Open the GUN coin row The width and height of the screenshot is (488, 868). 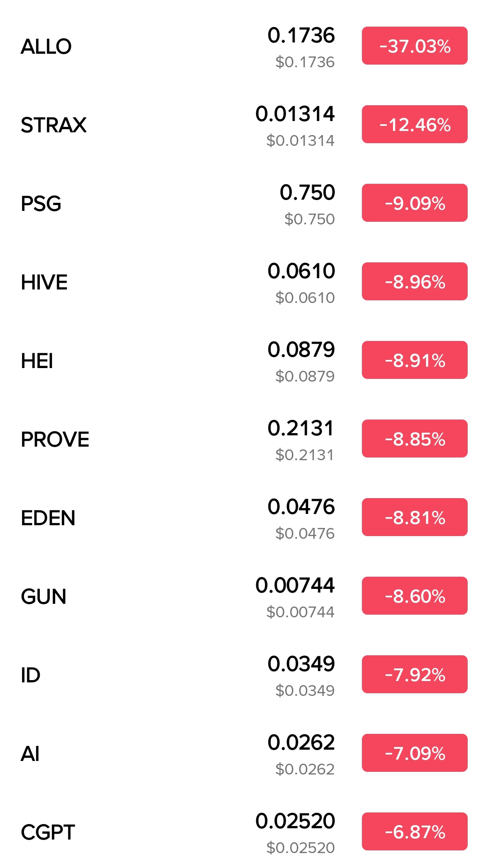coord(244,596)
